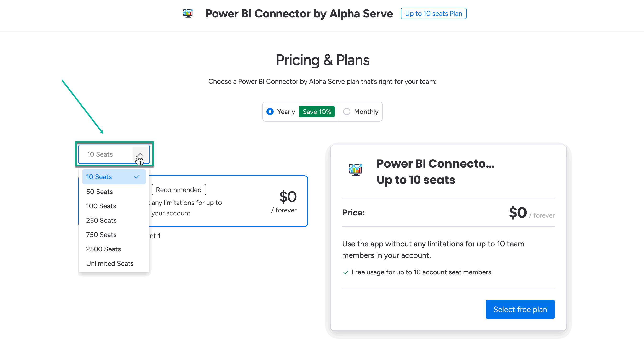
Task: Choose 50 Seats from the list
Action: click(x=99, y=192)
